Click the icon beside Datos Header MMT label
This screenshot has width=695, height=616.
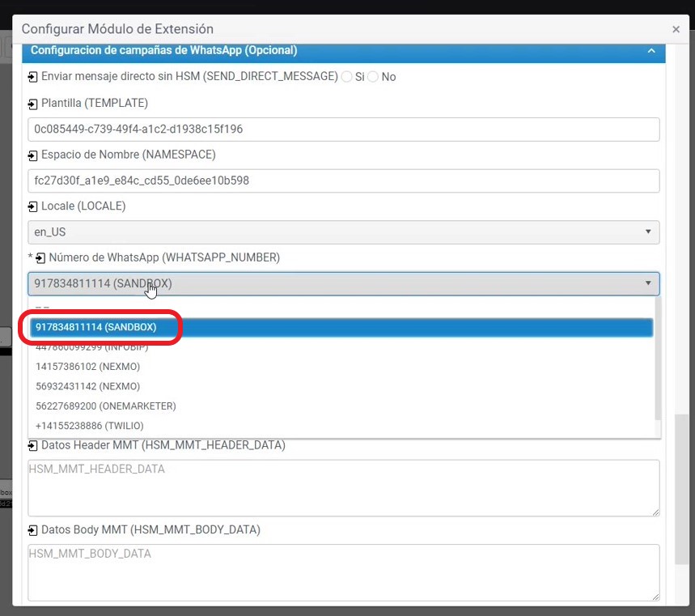(x=32, y=445)
